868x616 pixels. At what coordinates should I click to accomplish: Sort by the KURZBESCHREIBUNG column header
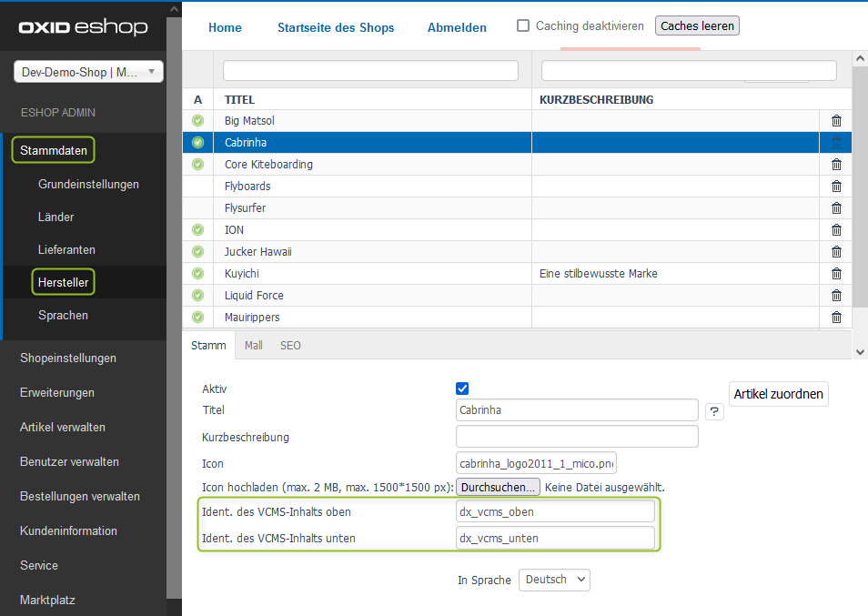point(596,100)
